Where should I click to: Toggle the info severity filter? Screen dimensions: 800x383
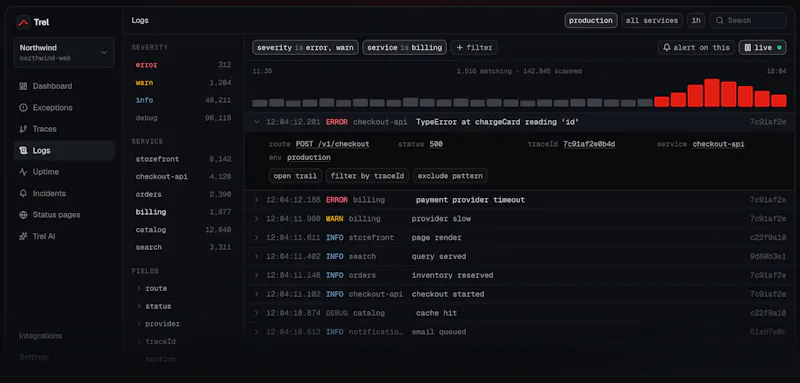(x=183, y=100)
